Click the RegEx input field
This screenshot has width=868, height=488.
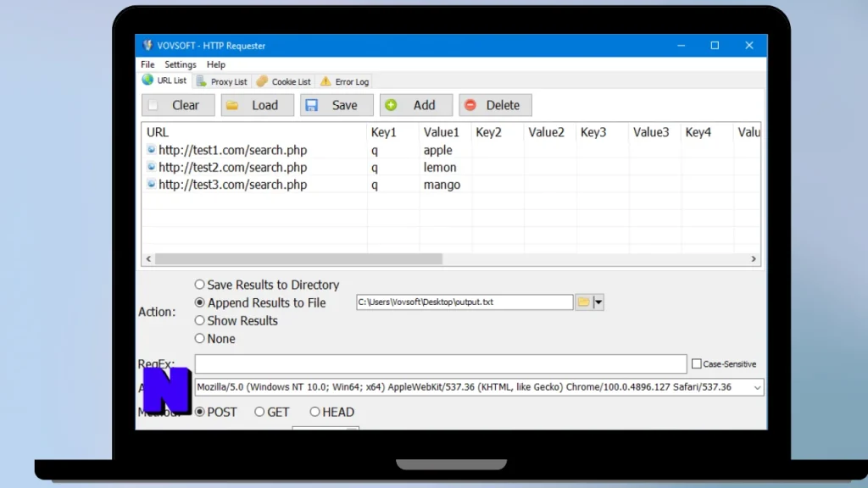point(441,364)
